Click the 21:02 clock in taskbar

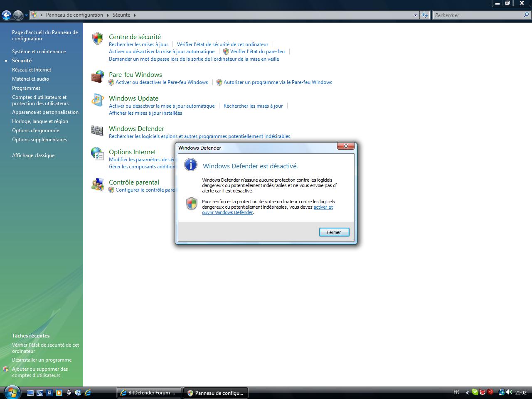(x=521, y=392)
